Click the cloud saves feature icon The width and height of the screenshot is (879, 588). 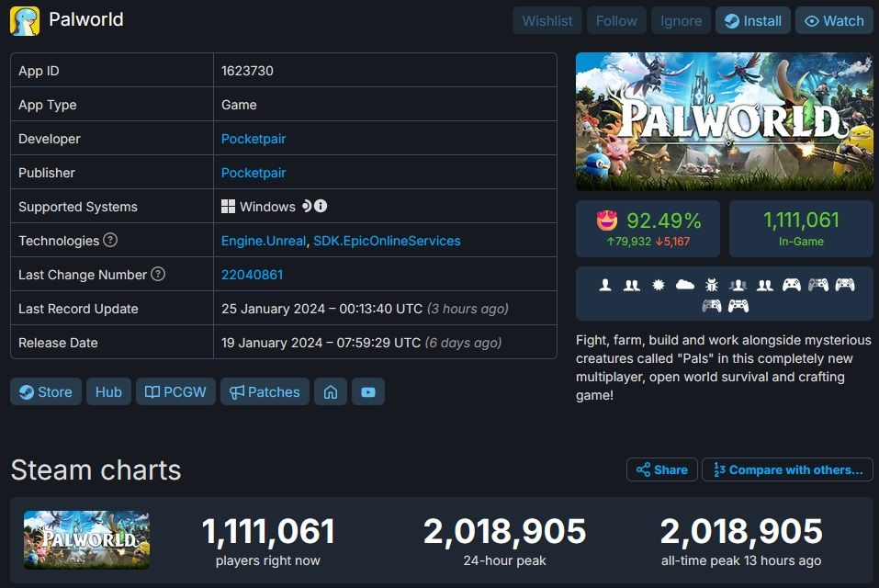click(683, 285)
